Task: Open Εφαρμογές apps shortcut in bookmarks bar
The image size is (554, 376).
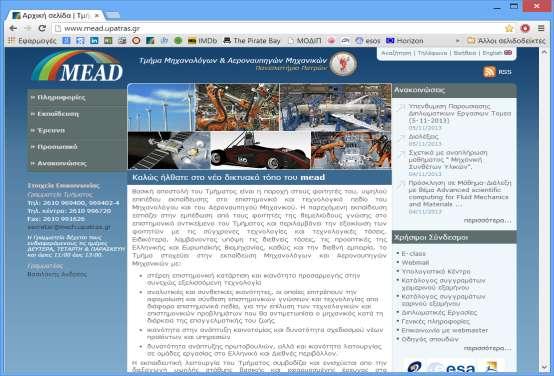Action: coord(33,41)
